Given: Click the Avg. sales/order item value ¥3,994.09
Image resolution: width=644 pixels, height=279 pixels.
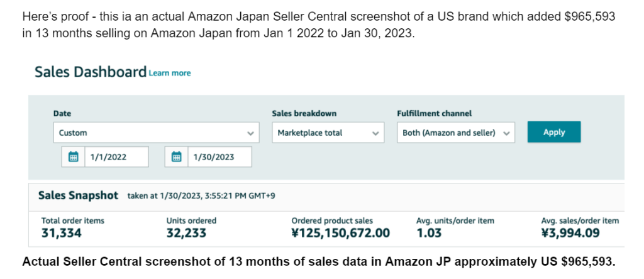Looking at the screenshot, I should tap(570, 233).
